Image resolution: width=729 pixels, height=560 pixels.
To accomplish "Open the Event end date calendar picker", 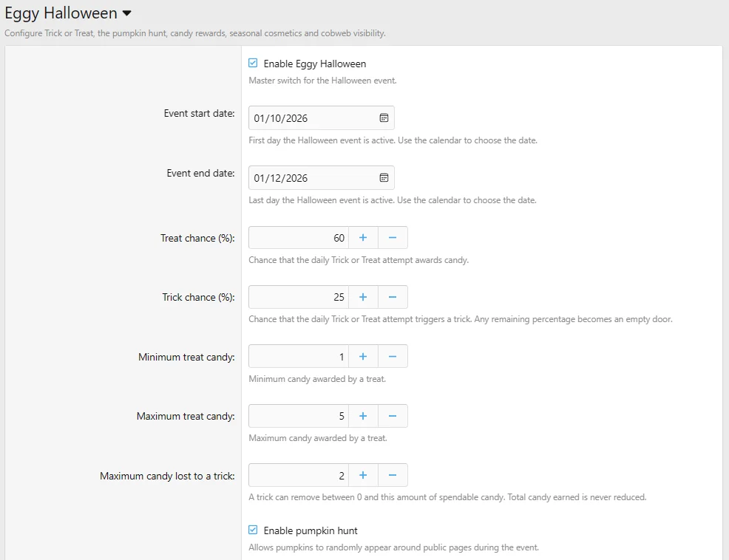I will (x=384, y=177).
